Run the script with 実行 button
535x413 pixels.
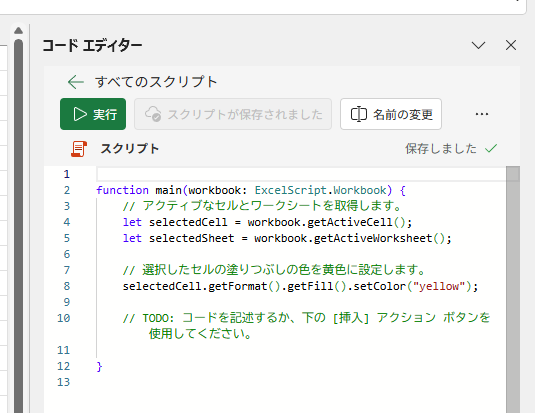[x=93, y=114]
